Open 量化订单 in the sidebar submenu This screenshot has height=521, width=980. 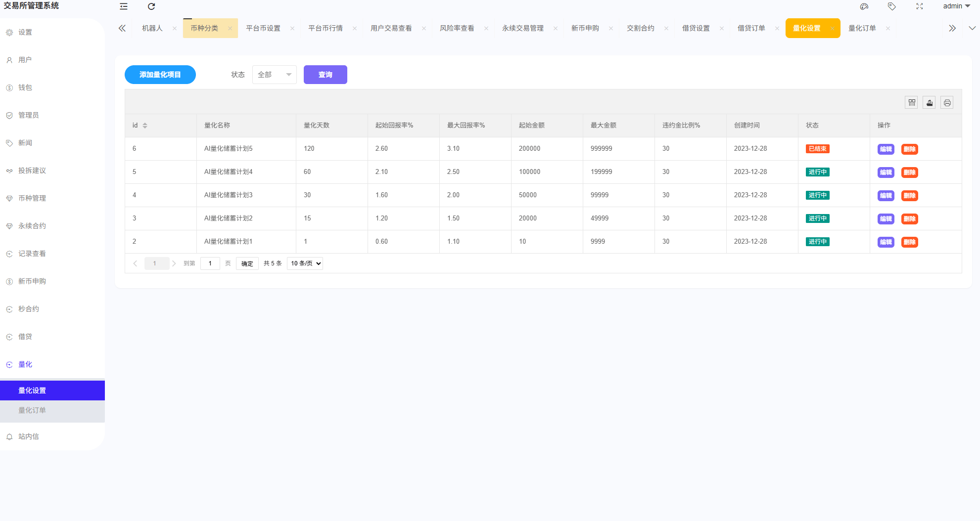click(x=32, y=410)
